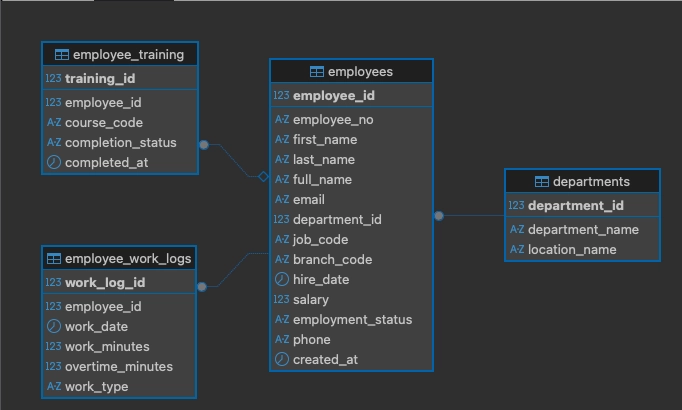This screenshot has width=682, height=410.
Task: Select the branch_code column
Action: [332, 260]
